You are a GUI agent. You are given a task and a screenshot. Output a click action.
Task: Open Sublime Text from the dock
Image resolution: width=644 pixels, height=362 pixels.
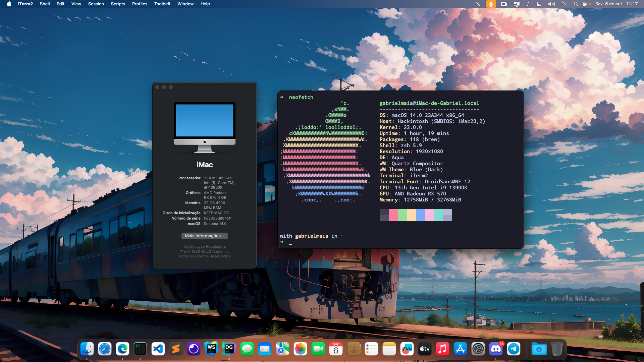click(176, 349)
